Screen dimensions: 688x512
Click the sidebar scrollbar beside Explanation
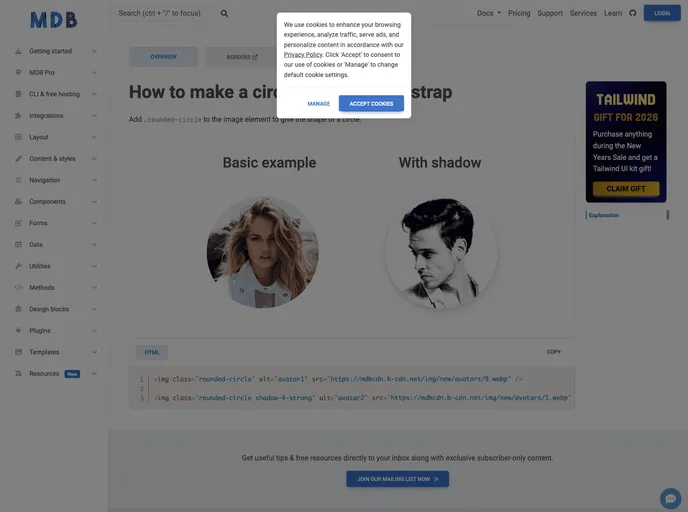tap(667, 215)
